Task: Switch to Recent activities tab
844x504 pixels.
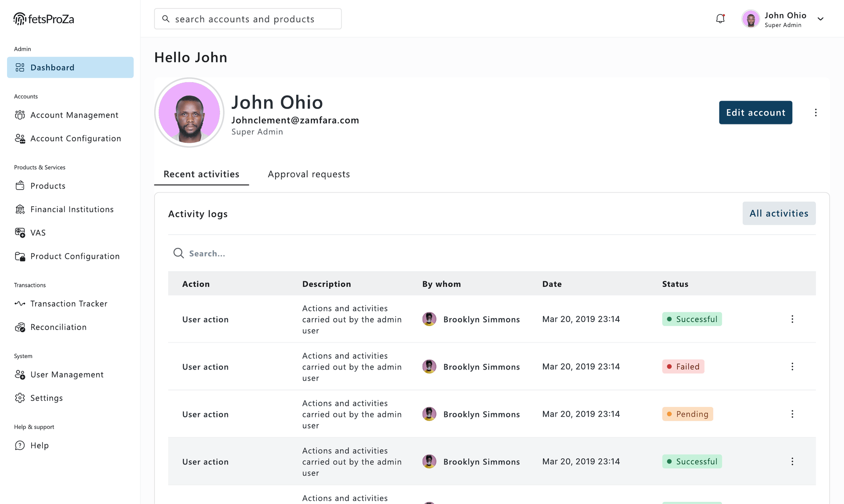Action: pyautogui.click(x=201, y=174)
